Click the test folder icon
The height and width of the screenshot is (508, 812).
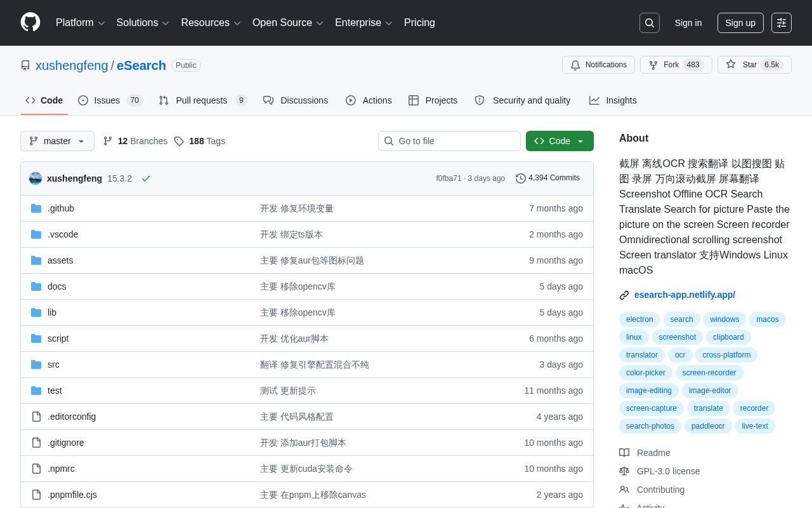click(x=36, y=391)
